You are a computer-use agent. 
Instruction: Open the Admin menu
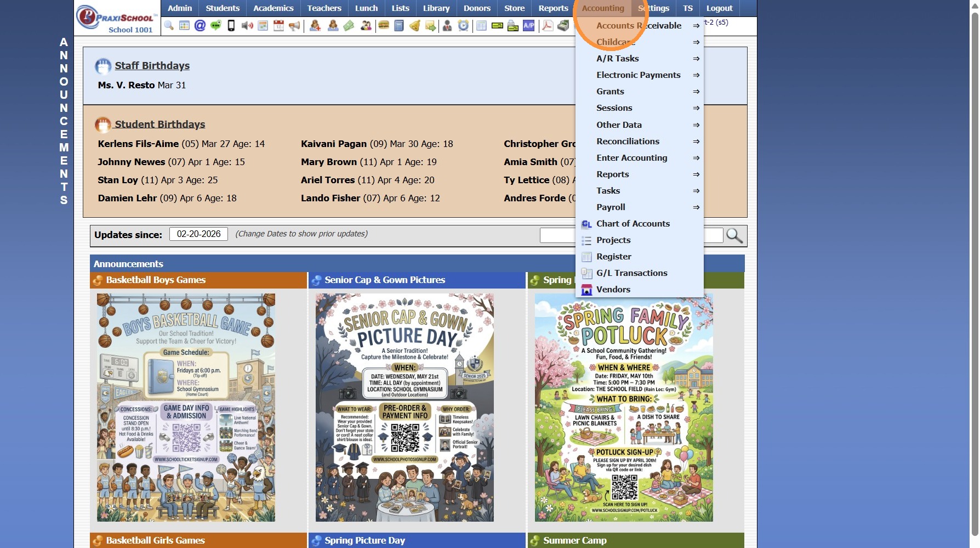click(x=180, y=8)
